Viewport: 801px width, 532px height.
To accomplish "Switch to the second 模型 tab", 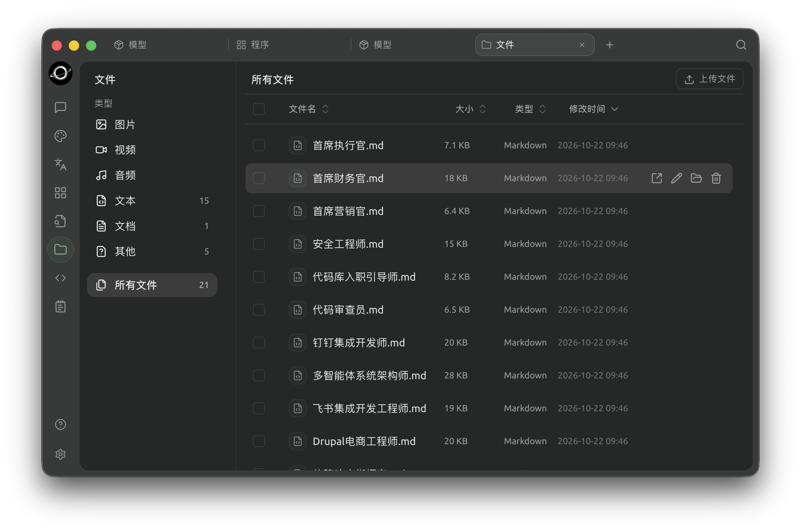I will coord(412,45).
